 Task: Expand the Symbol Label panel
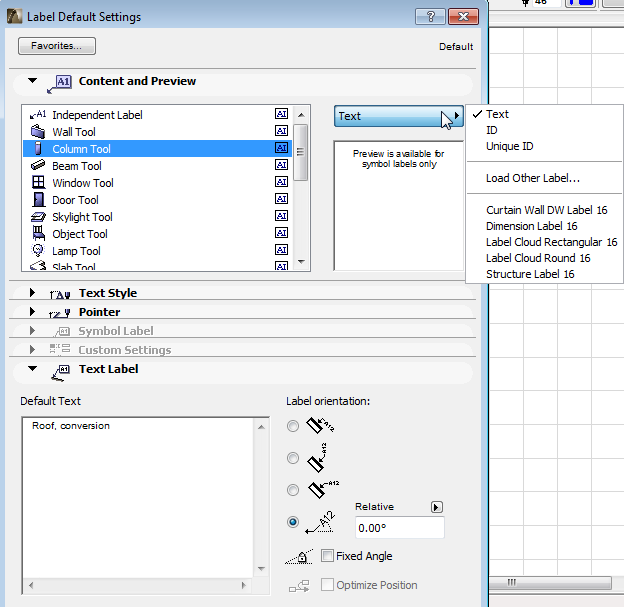(33, 331)
